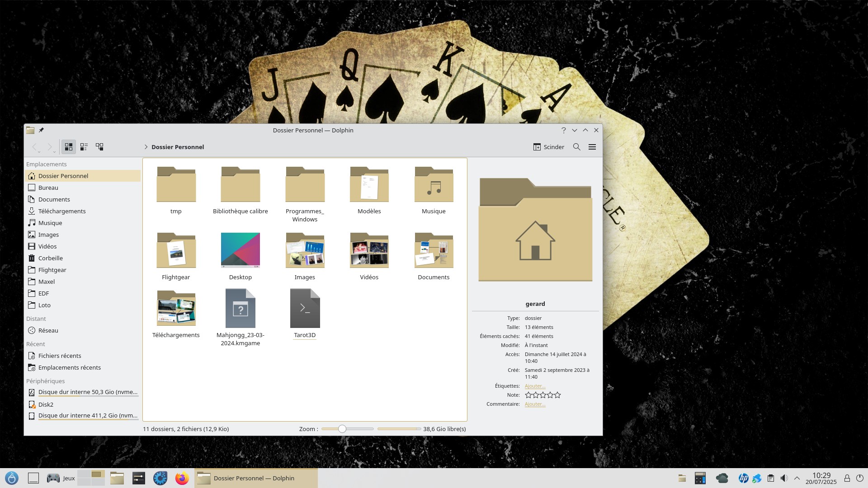Set the rating to one star
This screenshot has width=868, height=488.
coord(528,395)
